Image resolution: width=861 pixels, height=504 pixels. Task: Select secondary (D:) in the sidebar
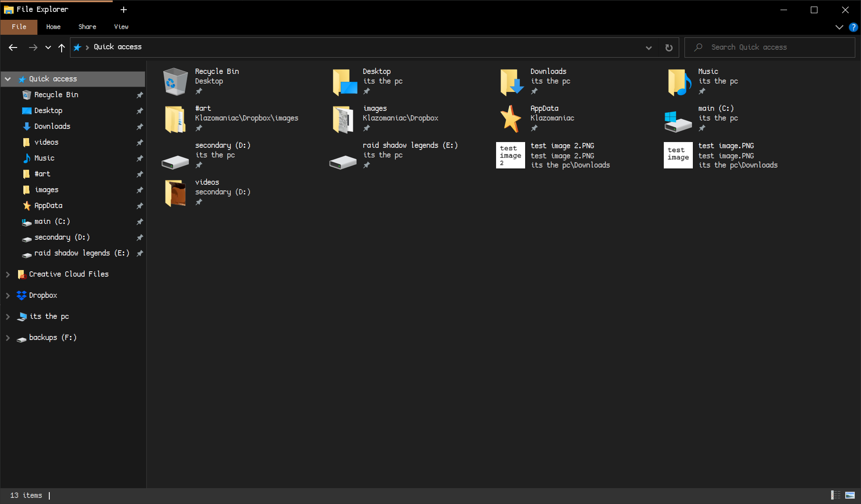click(62, 237)
